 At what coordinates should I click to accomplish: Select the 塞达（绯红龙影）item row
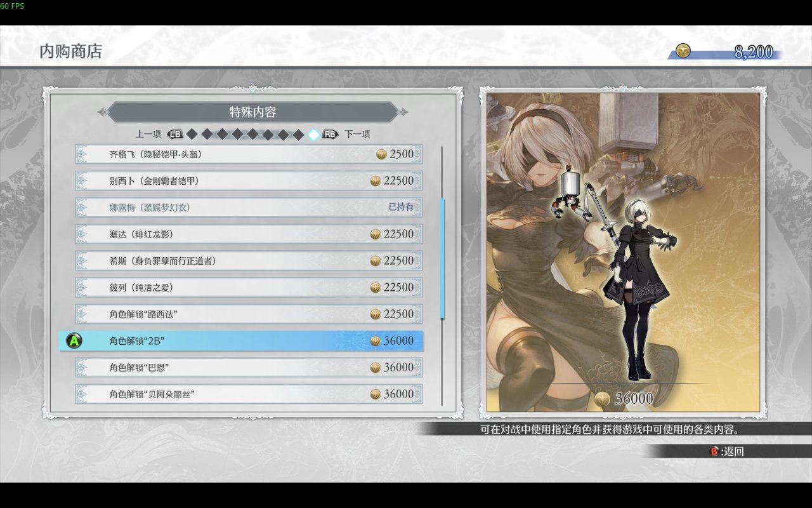(249, 234)
